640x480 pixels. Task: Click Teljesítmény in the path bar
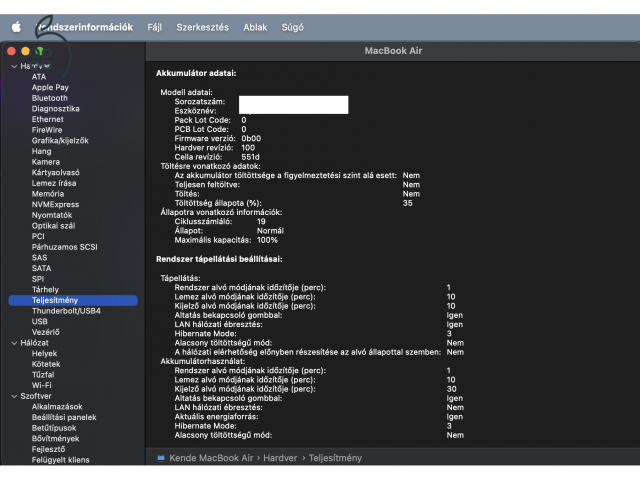click(335, 458)
